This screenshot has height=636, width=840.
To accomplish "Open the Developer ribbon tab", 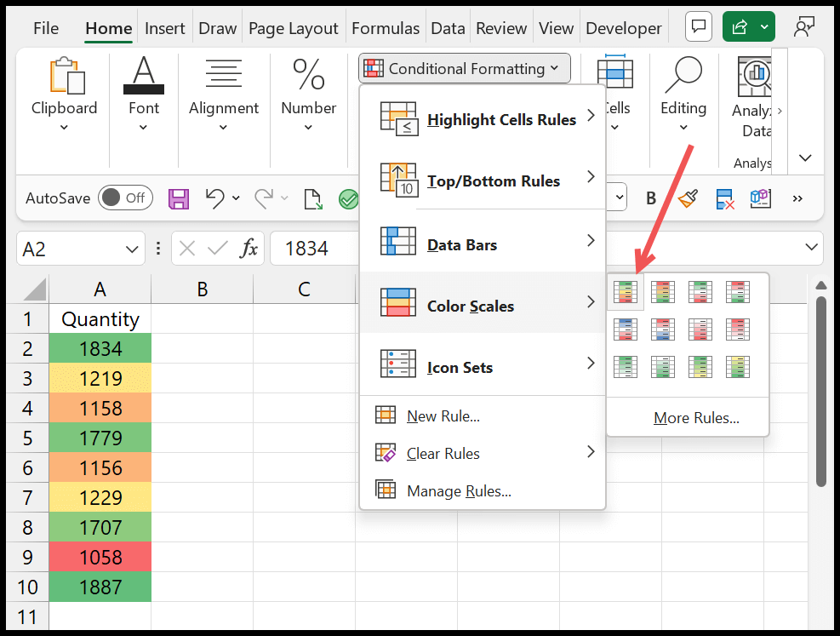I will 623,27.
